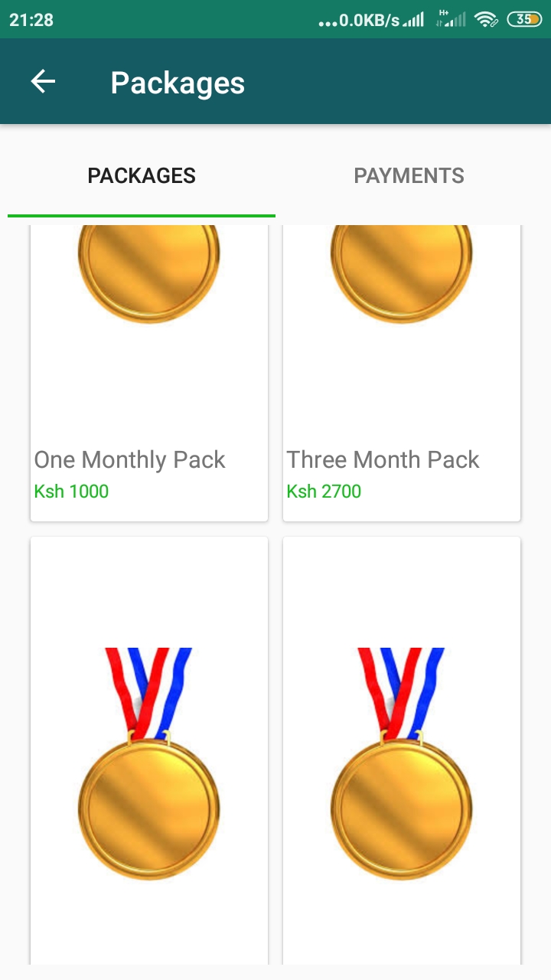Click the Ksh 2700 price label
Screen dimensions: 551x980
[324, 492]
